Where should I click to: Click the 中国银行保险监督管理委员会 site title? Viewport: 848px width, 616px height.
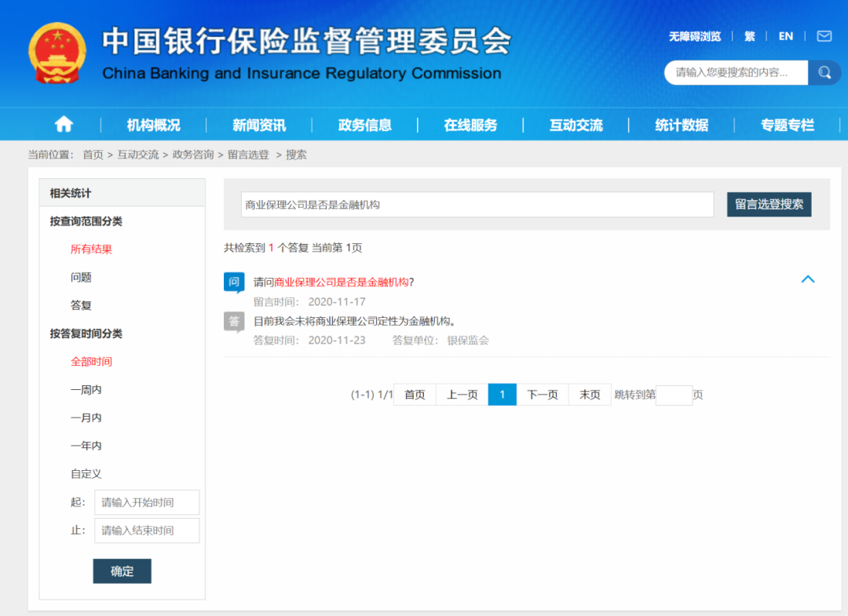[307, 41]
